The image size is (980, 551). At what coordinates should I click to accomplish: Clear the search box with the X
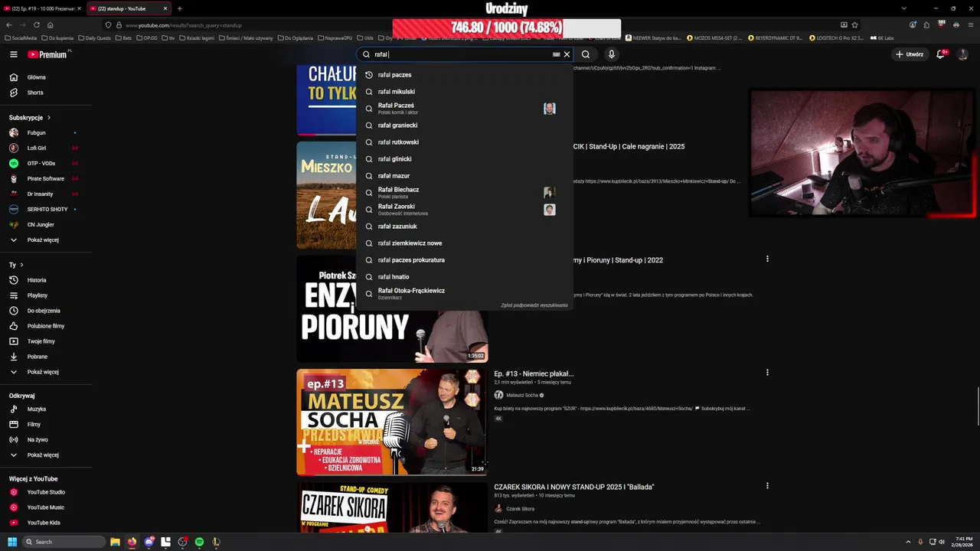[567, 54]
